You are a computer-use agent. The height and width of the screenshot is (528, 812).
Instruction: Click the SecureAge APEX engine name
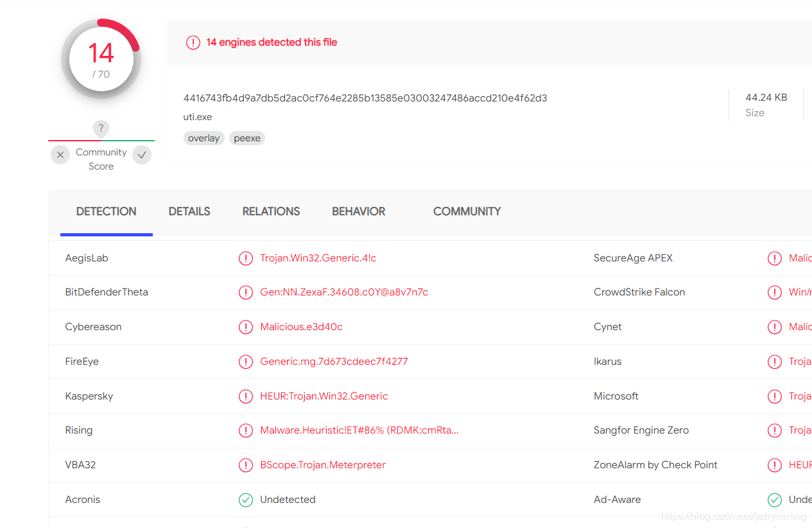point(634,258)
